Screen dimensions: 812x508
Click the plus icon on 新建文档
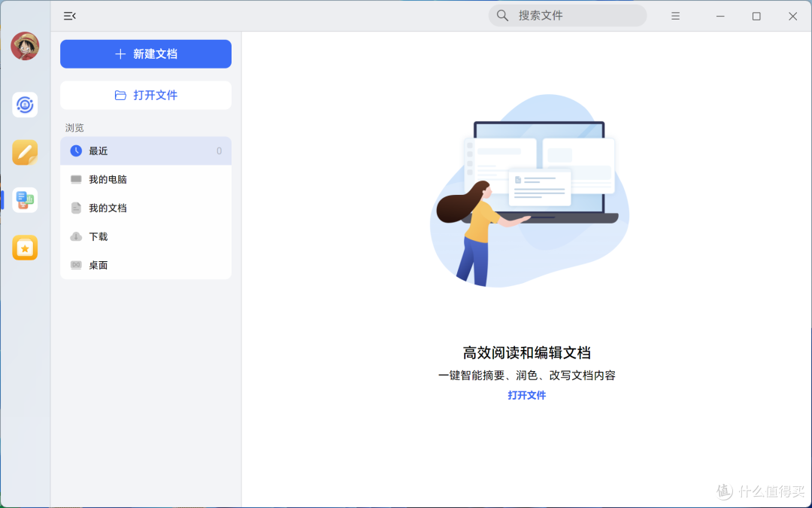coord(120,54)
